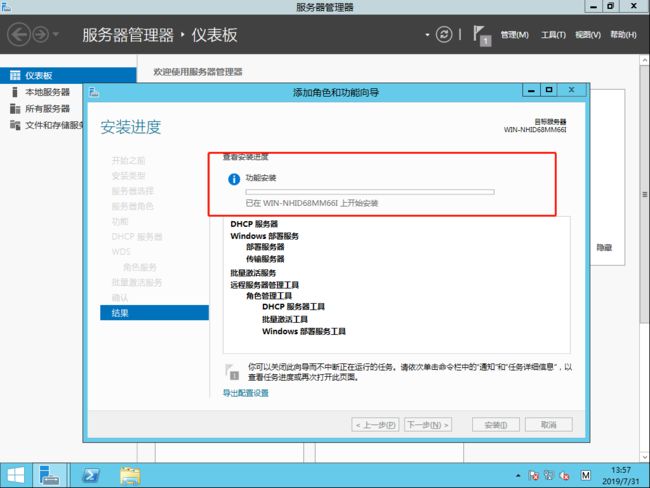The width and height of the screenshot is (650, 488).
Task: Click the refresh icon in the header
Action: click(x=444, y=34)
